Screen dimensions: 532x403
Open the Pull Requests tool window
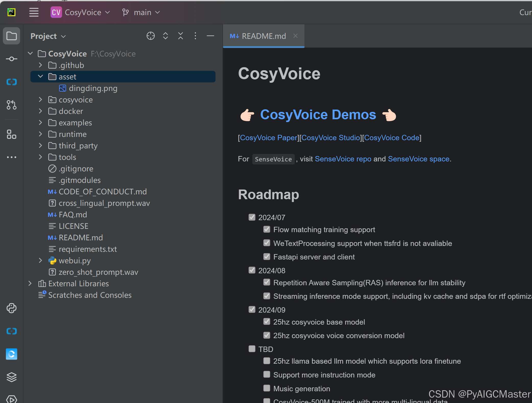tap(11, 105)
